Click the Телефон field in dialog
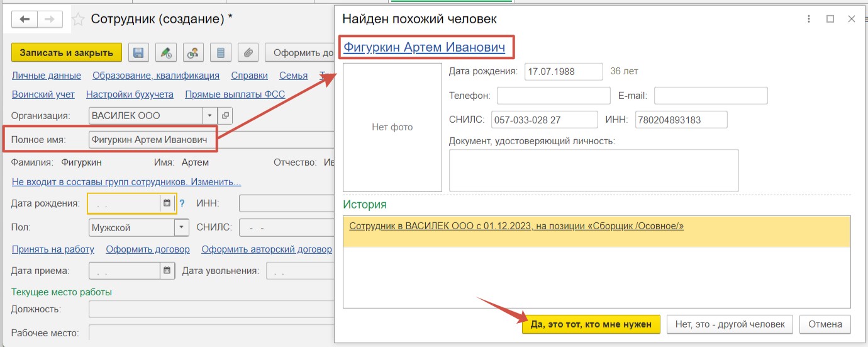Image resolution: width=868 pixels, height=347 pixels. click(x=554, y=96)
